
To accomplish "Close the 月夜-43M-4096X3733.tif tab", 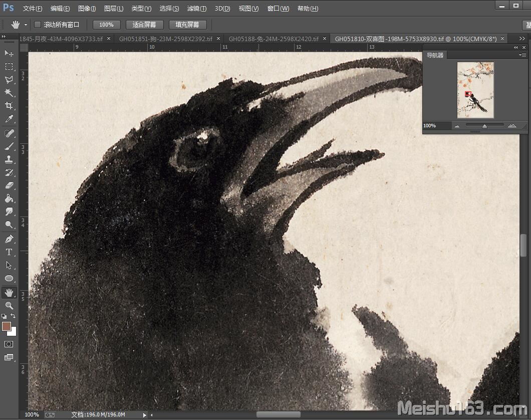I will [109, 38].
